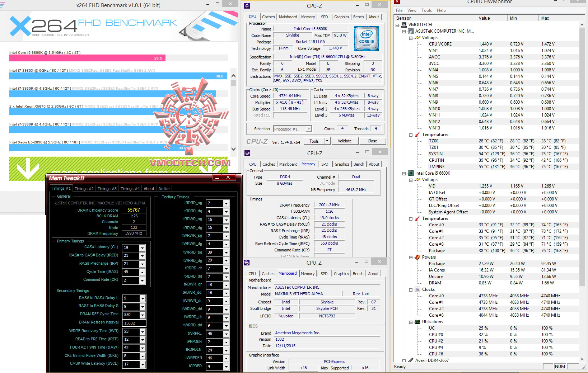Open the CAS# Latency dropdown in Mem TweakIt
Screen dimensions: 588x373
point(141,247)
